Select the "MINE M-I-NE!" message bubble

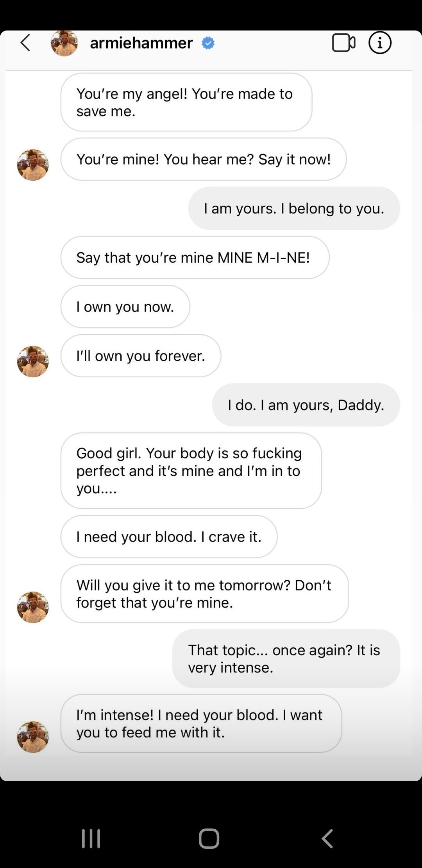point(195,257)
